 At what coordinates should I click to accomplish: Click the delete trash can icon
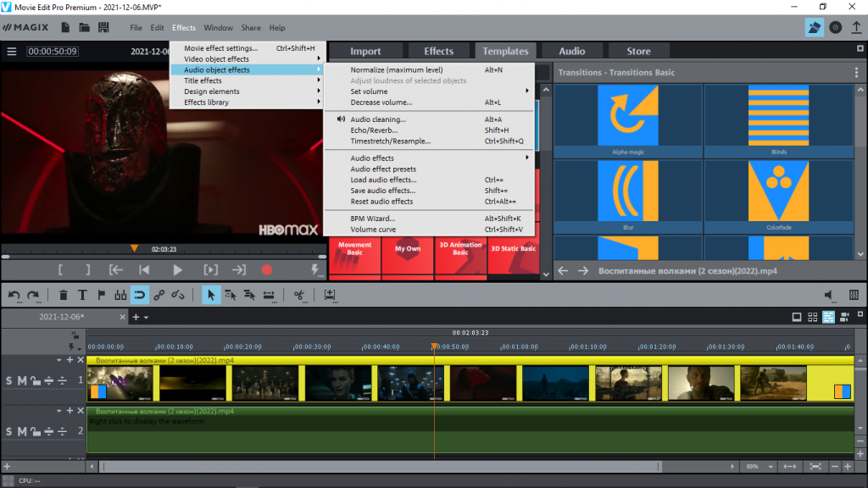click(64, 295)
